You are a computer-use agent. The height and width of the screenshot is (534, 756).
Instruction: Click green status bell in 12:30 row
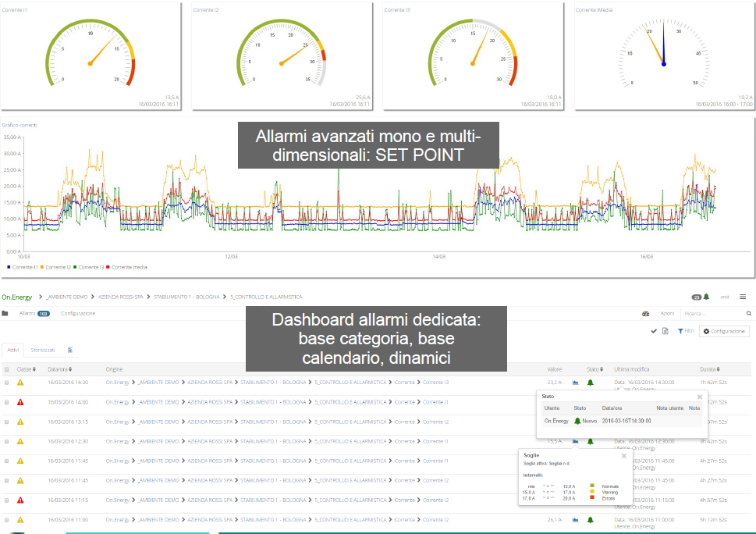[x=590, y=441]
